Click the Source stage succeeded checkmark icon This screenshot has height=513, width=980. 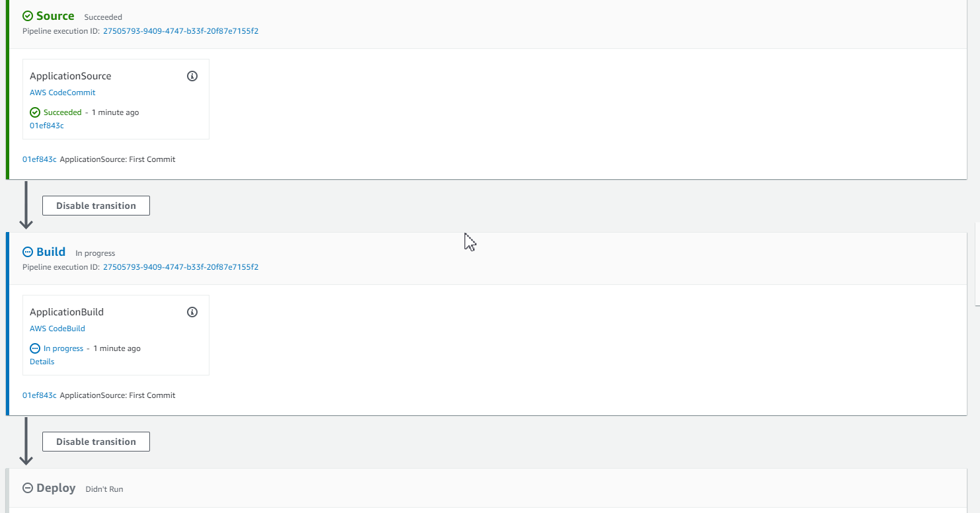click(28, 16)
